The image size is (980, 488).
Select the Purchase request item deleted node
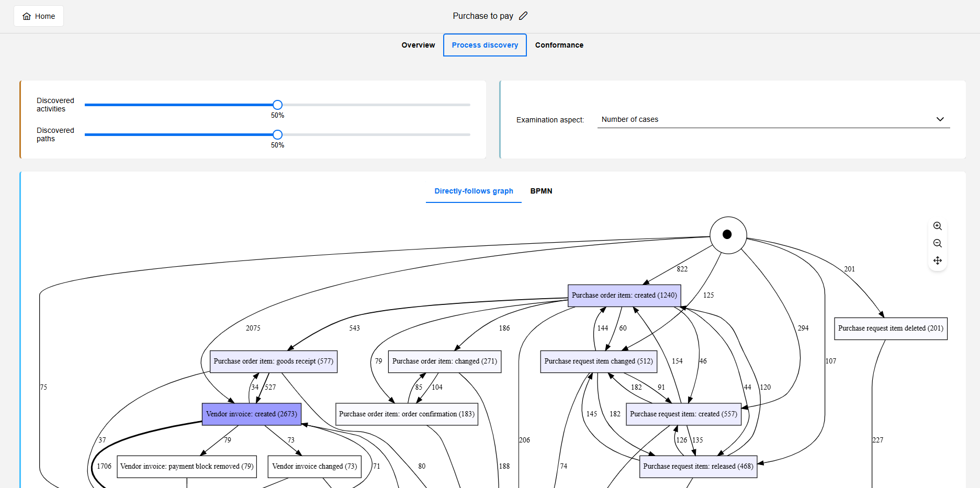890,328
